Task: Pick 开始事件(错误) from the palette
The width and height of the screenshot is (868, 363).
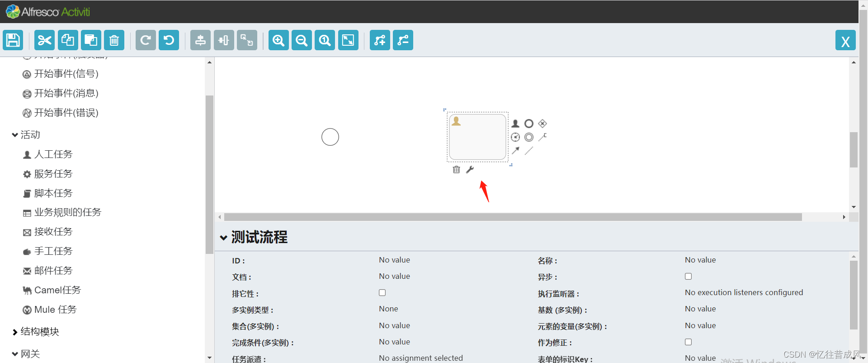Action: [61, 113]
